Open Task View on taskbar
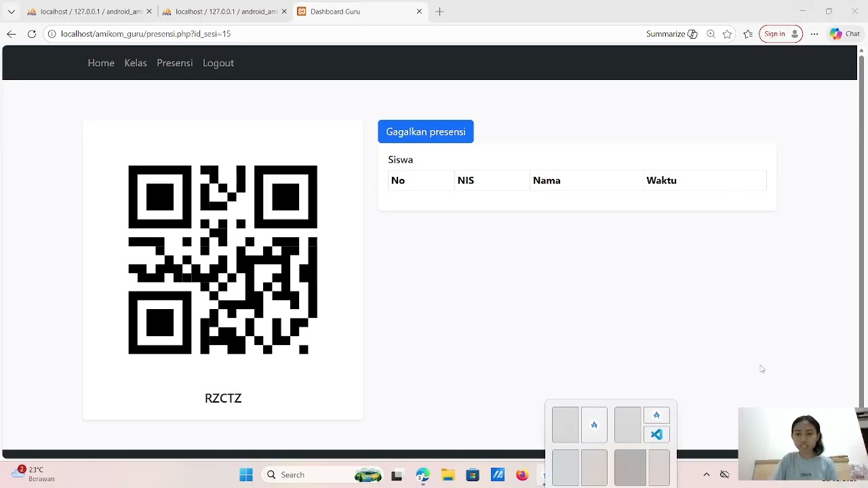Viewport: 868px width, 488px height. coord(397,475)
